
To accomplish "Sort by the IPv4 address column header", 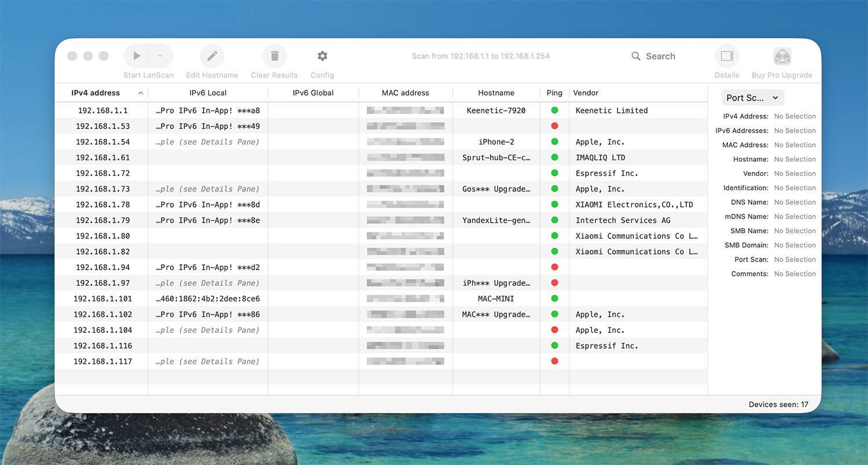I will click(96, 93).
